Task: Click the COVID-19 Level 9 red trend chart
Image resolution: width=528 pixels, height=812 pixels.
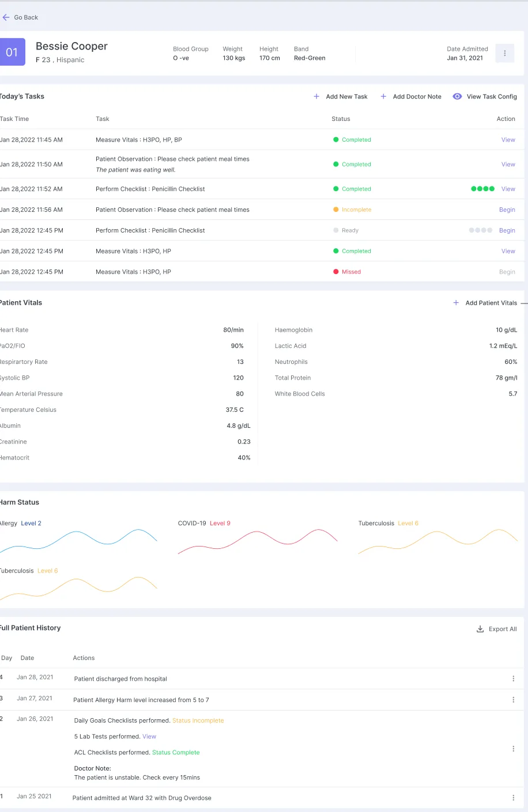Action: 258,541
